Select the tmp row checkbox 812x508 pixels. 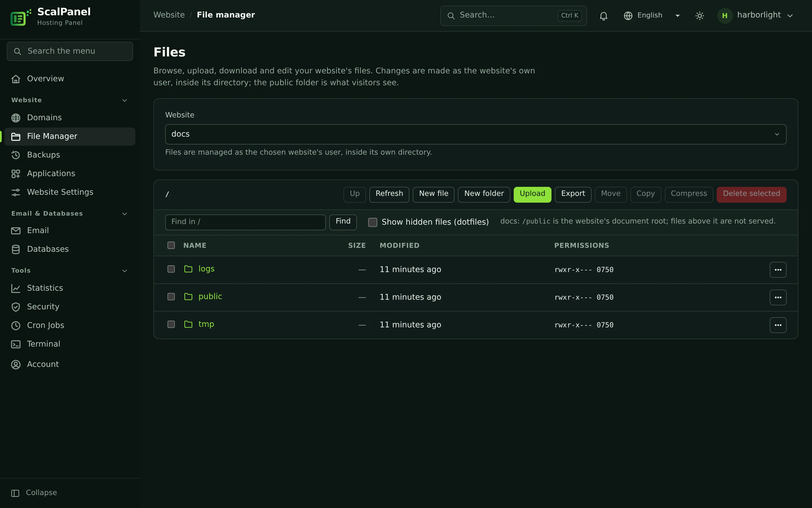pyautogui.click(x=171, y=324)
